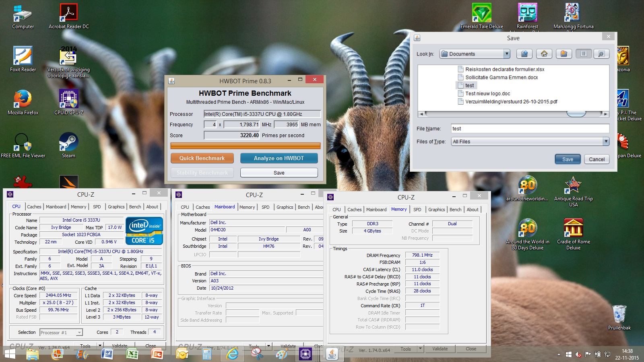Show hidden system tray icons
Image resolution: width=644 pixels, height=362 pixels.
coord(559,354)
